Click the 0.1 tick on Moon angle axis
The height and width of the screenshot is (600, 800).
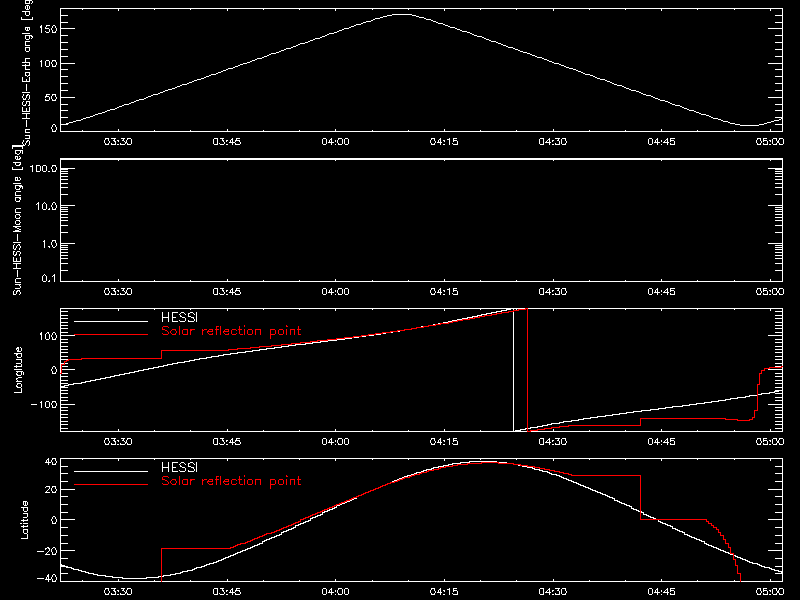click(49, 279)
